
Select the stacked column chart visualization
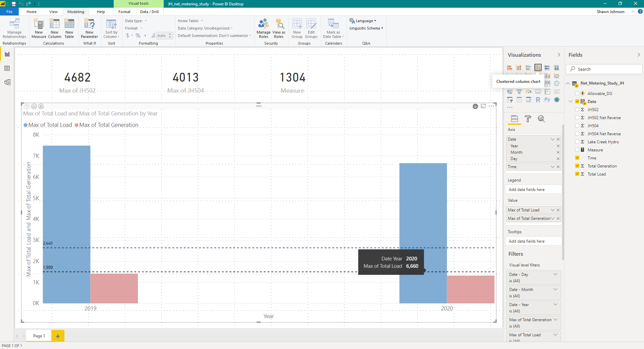(519, 67)
